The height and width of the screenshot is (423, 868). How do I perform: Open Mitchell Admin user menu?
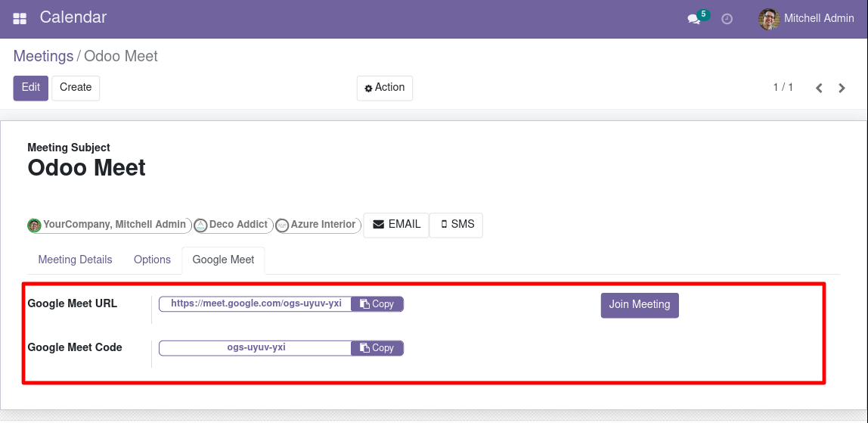coord(807,19)
